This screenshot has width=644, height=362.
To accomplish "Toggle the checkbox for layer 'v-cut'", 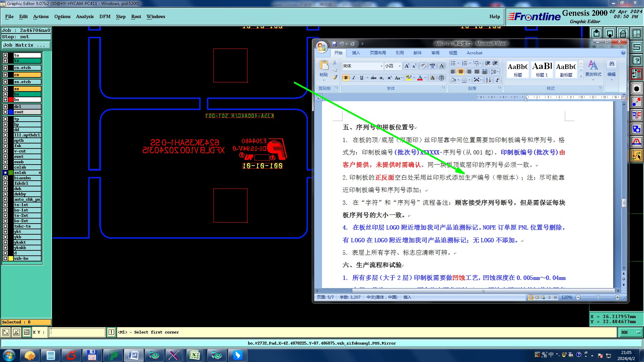I will 5,151.
